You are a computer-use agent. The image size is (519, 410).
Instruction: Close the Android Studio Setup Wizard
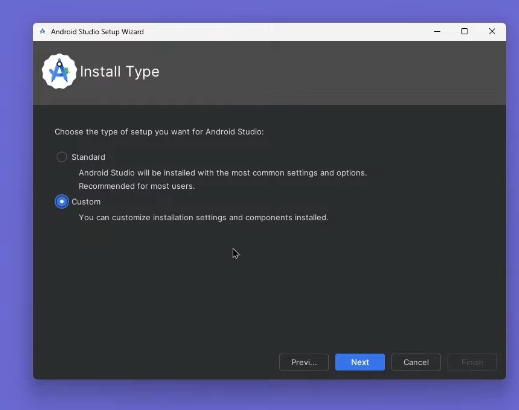click(x=492, y=31)
